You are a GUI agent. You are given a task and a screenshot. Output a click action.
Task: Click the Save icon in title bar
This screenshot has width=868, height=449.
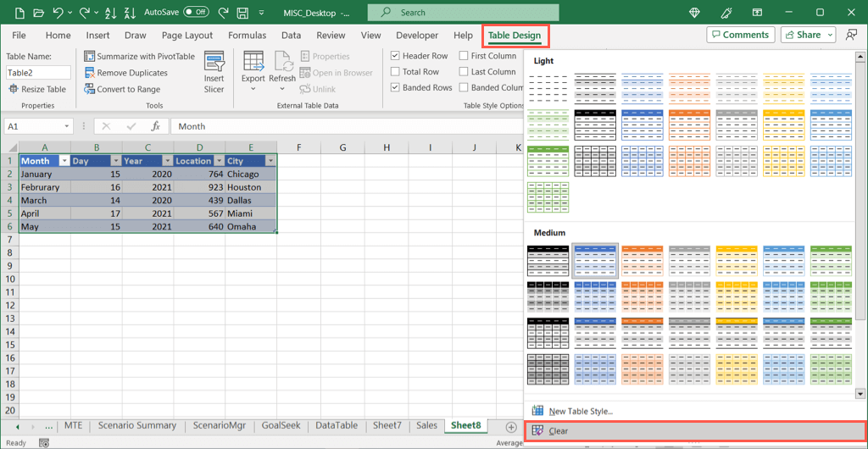242,13
